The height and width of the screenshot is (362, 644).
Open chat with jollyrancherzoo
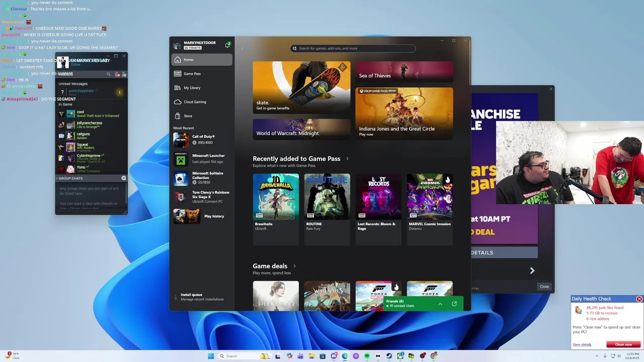pos(91,125)
